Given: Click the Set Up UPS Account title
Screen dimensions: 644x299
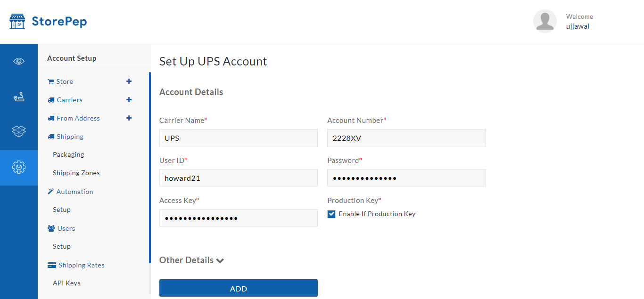Looking at the screenshot, I should 213,62.
